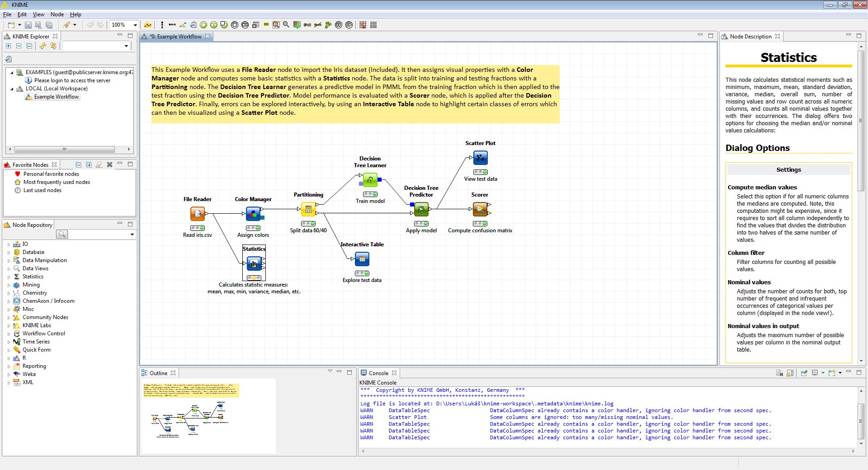Screen dimensions: 868x470
Task: Collapse the LOCAL (Local Workspace) tree node
Action: pos(12,89)
